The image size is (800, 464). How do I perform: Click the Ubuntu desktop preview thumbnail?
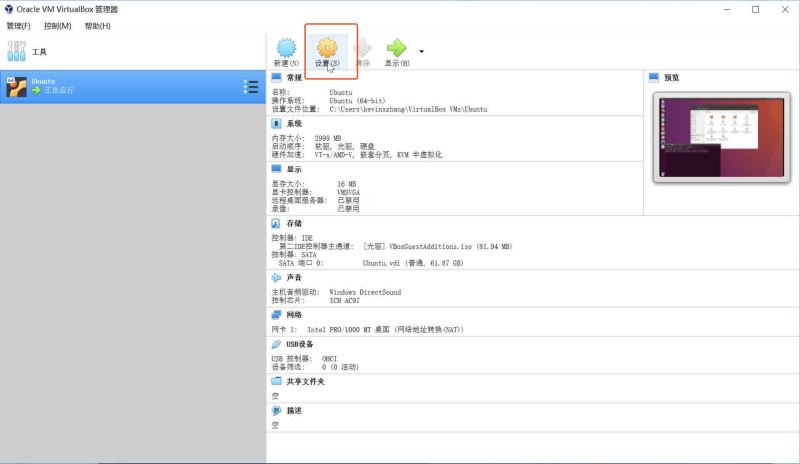tap(721, 137)
